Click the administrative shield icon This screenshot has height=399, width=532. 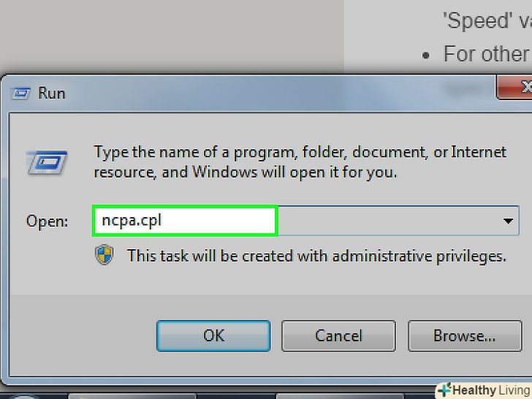pyautogui.click(x=104, y=255)
